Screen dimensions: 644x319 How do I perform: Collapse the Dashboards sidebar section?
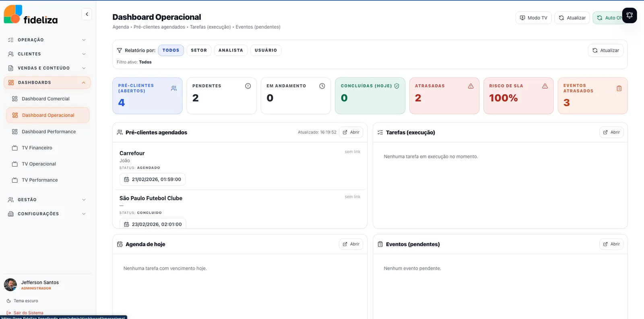click(47, 83)
